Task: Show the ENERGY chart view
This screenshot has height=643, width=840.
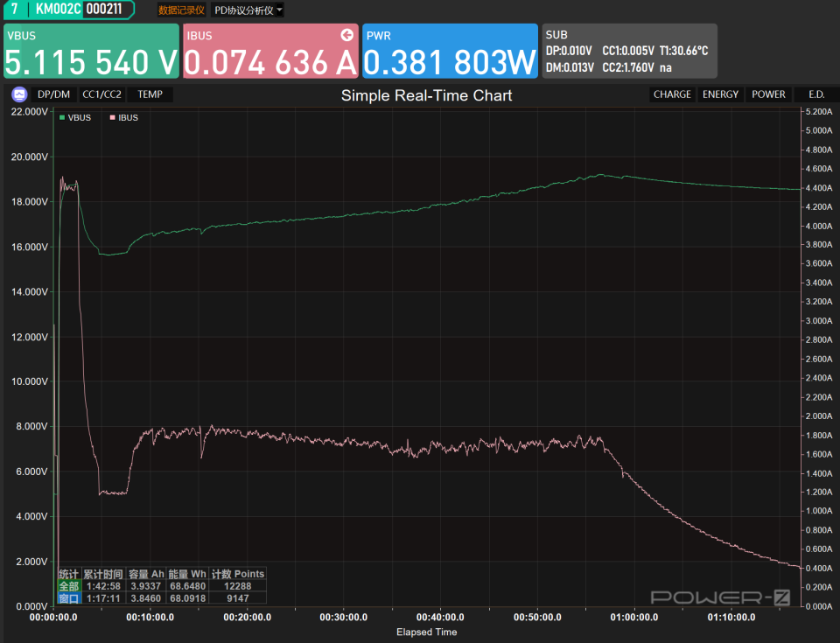Action: 720,94
